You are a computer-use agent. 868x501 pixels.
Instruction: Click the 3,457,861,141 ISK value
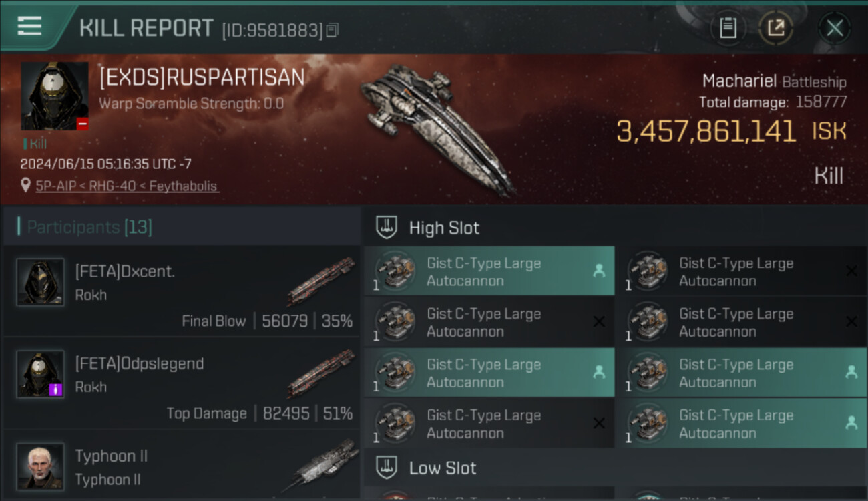706,132
